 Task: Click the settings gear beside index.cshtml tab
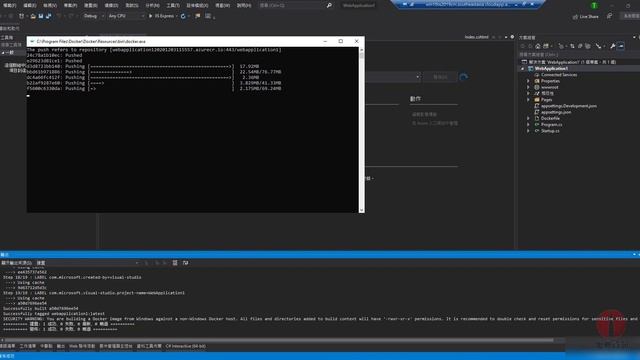pos(512,37)
